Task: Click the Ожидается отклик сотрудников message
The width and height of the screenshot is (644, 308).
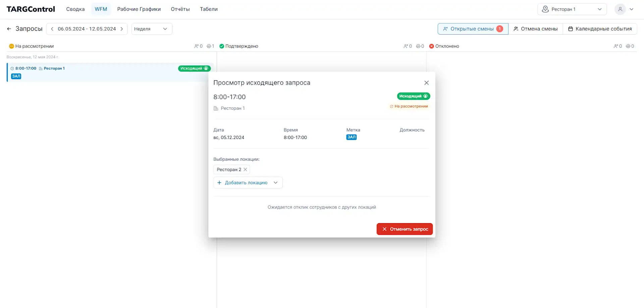Action: [x=322, y=207]
